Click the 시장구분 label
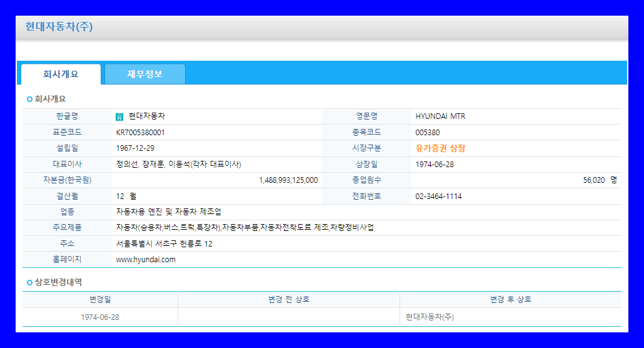The height and width of the screenshot is (348, 644). (367, 148)
